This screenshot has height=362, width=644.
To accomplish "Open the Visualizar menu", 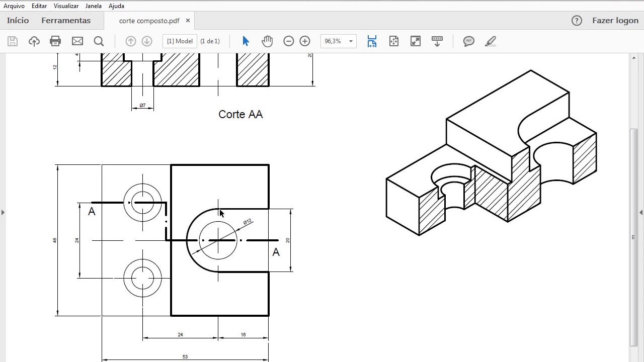I will tap(66, 6).
